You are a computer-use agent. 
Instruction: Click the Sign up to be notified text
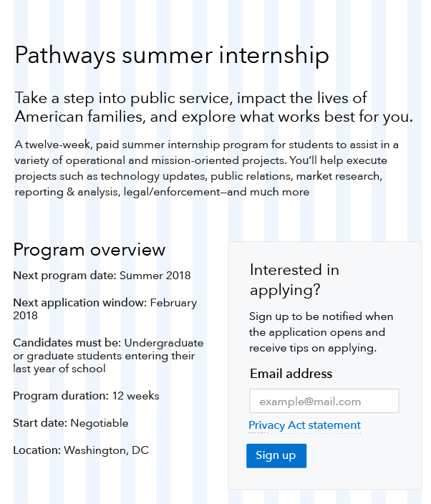coord(321,332)
